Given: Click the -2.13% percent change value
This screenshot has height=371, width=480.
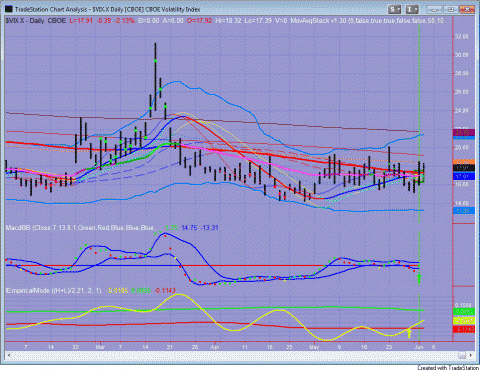Looking at the screenshot, I should coord(124,21).
